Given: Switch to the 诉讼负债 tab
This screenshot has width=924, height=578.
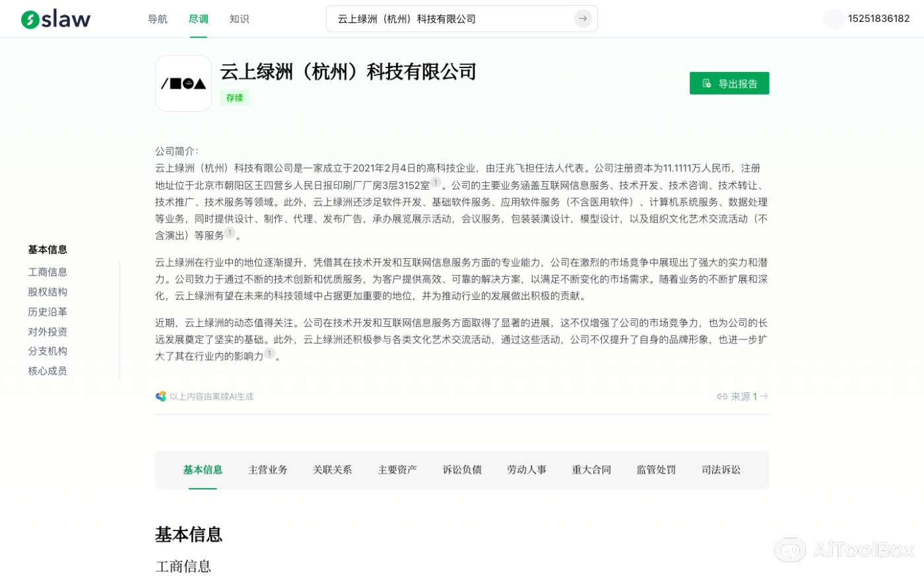Looking at the screenshot, I should pyautogui.click(x=462, y=470).
